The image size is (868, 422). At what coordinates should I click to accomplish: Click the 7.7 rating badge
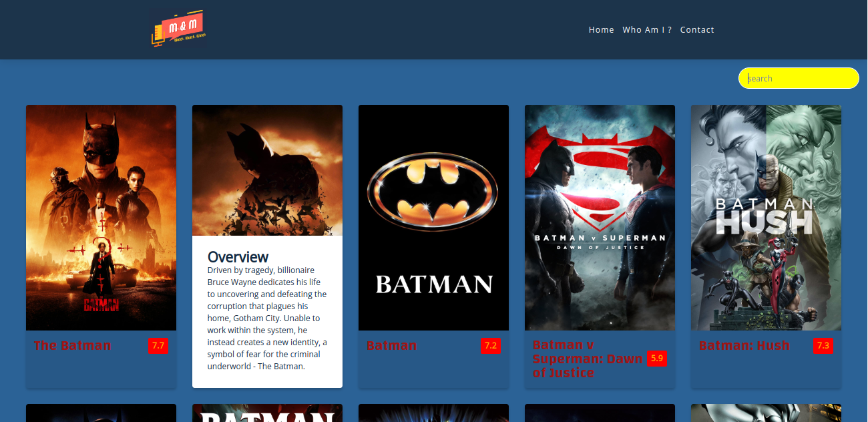pyautogui.click(x=158, y=346)
